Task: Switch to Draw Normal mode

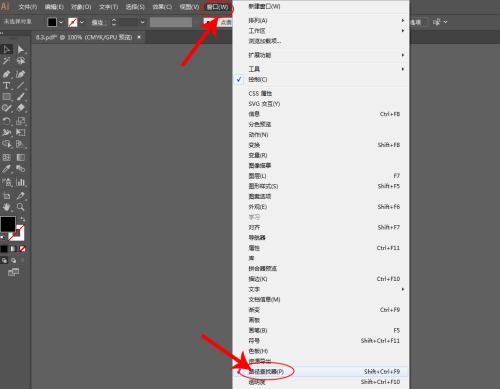Action: (x=4, y=261)
